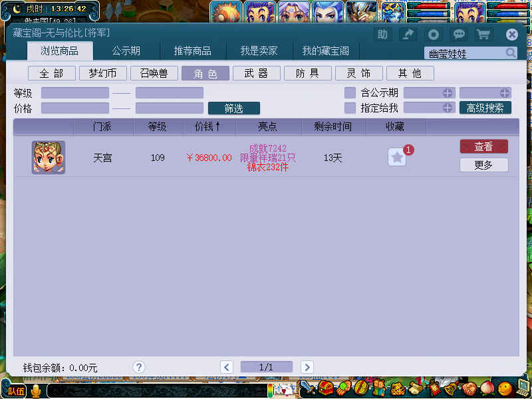Image resolution: width=532 pixels, height=399 pixels.
Task: Click the 1/1 page indicator
Action: pos(267,367)
